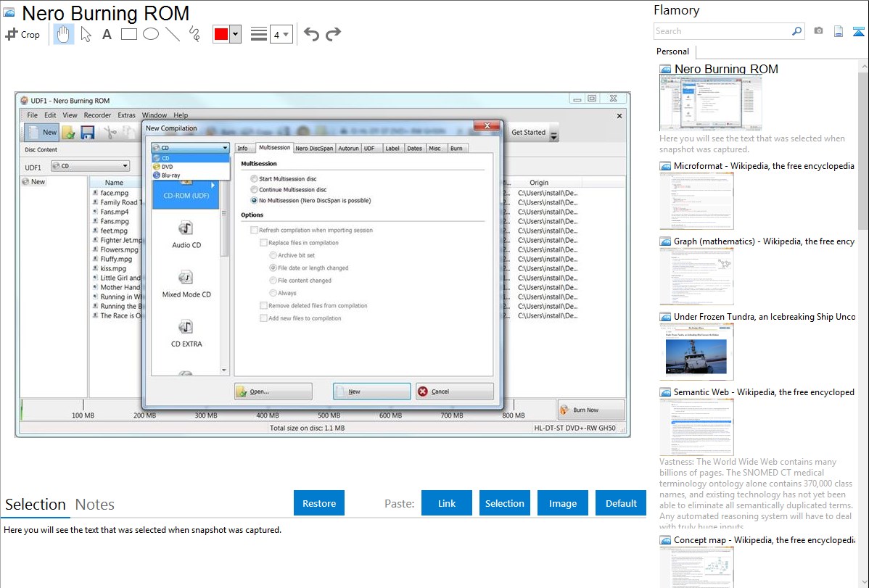The width and height of the screenshot is (869, 588).
Task: Select the freehand scribble tool
Action: tap(194, 34)
